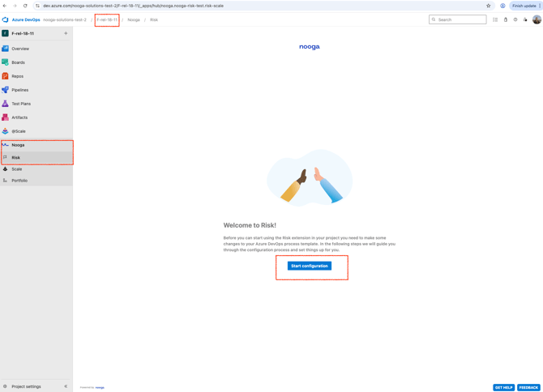The image size is (543, 392).
Task: Click the site information icon in address bar
Action: click(x=37, y=6)
